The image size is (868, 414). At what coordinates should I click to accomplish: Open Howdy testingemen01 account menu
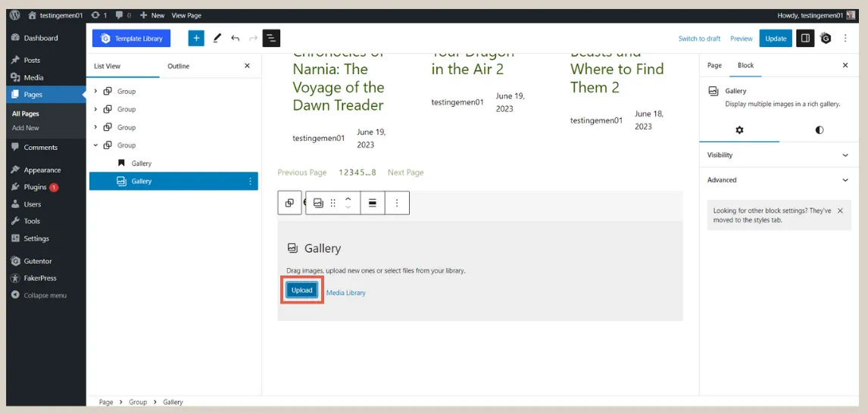[x=816, y=15]
